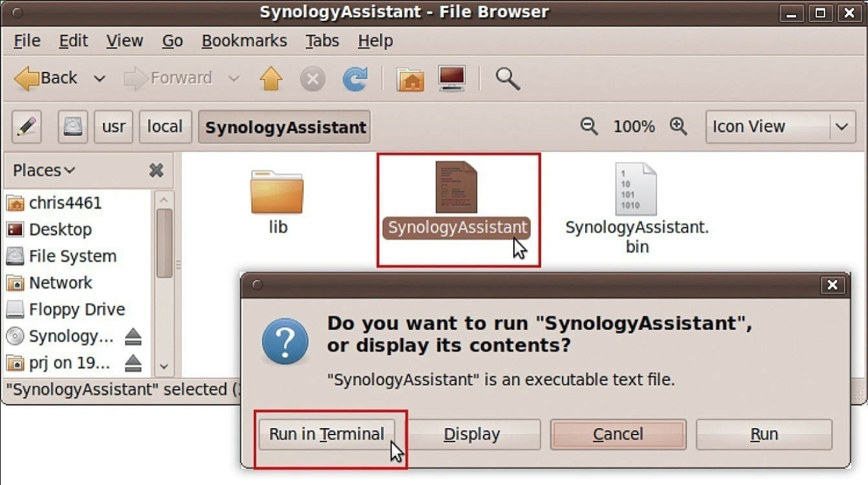
Task: Choose Run in Terminal in the dialog
Action: 327,434
